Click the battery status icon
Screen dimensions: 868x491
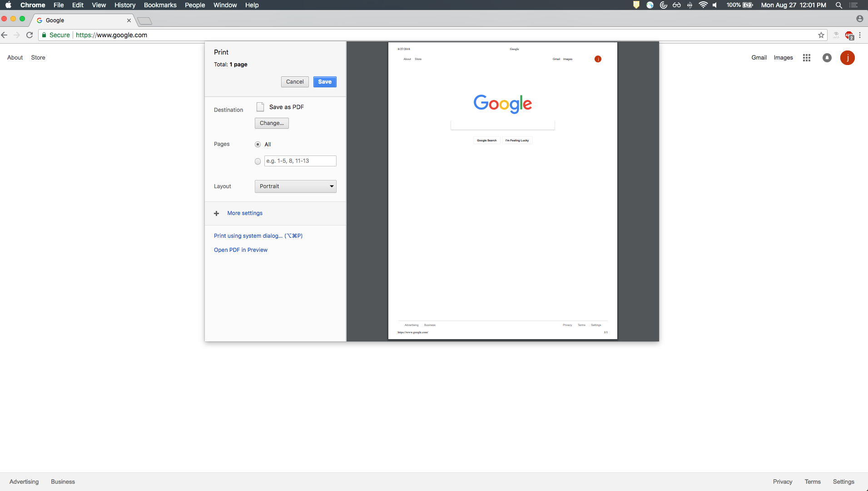click(x=748, y=5)
